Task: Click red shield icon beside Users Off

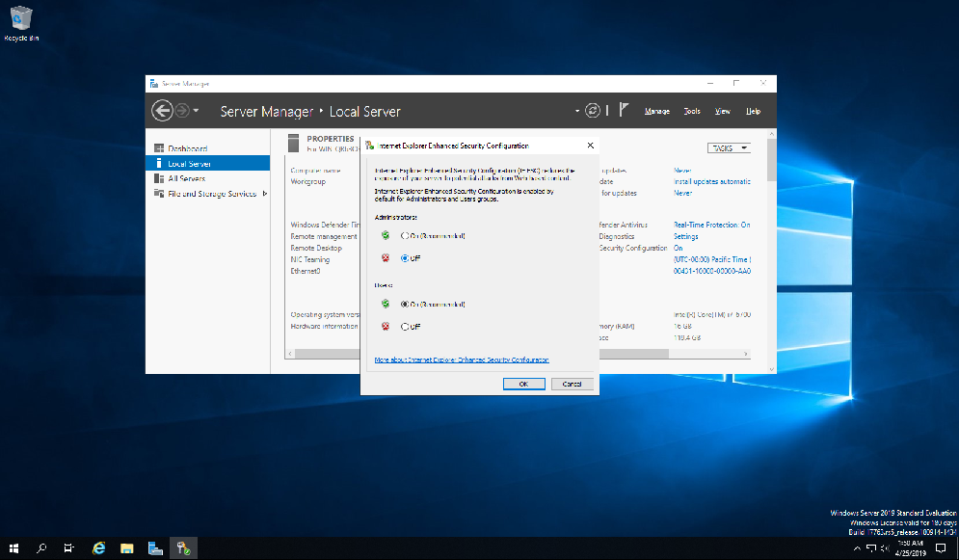Action: point(386,327)
